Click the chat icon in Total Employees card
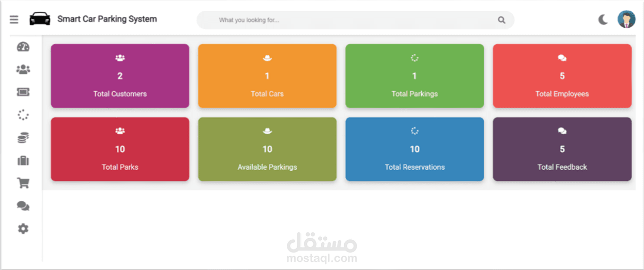This screenshot has width=644, height=270. tap(562, 58)
